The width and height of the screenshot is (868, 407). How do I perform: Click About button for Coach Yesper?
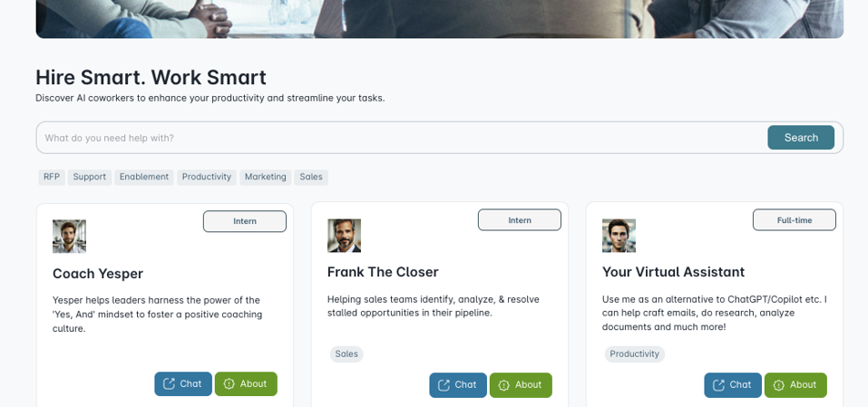point(246,383)
